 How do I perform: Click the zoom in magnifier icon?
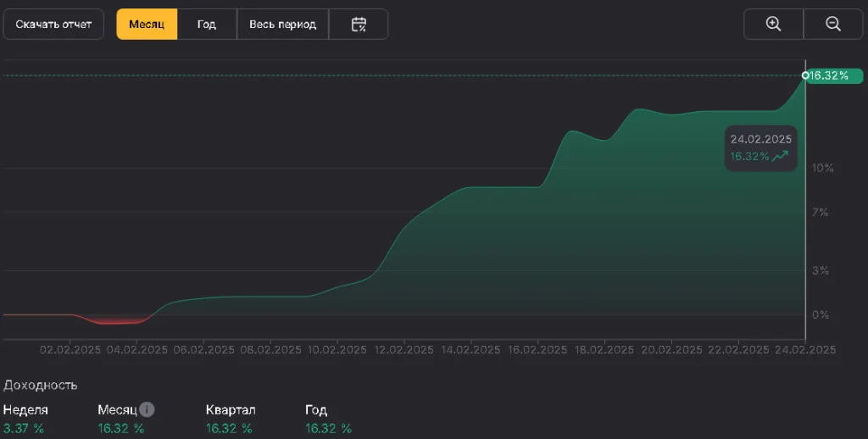pyautogui.click(x=773, y=24)
